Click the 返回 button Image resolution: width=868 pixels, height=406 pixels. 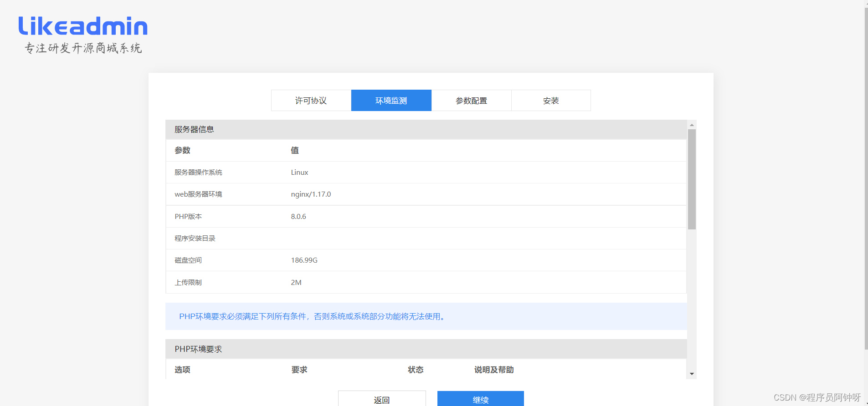382,399
